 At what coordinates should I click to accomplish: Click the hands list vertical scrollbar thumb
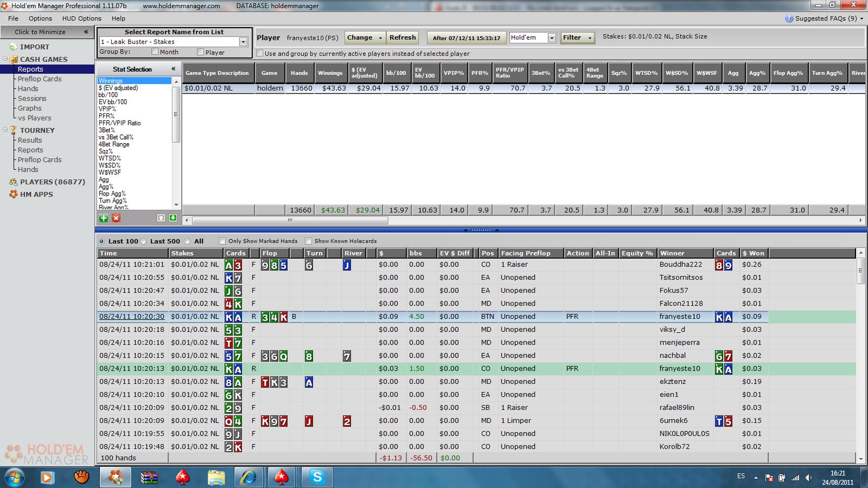coord(861,270)
